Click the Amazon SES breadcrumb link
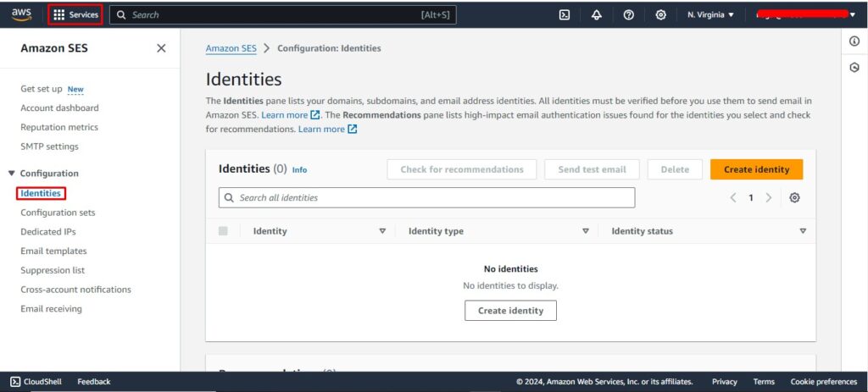 point(231,48)
